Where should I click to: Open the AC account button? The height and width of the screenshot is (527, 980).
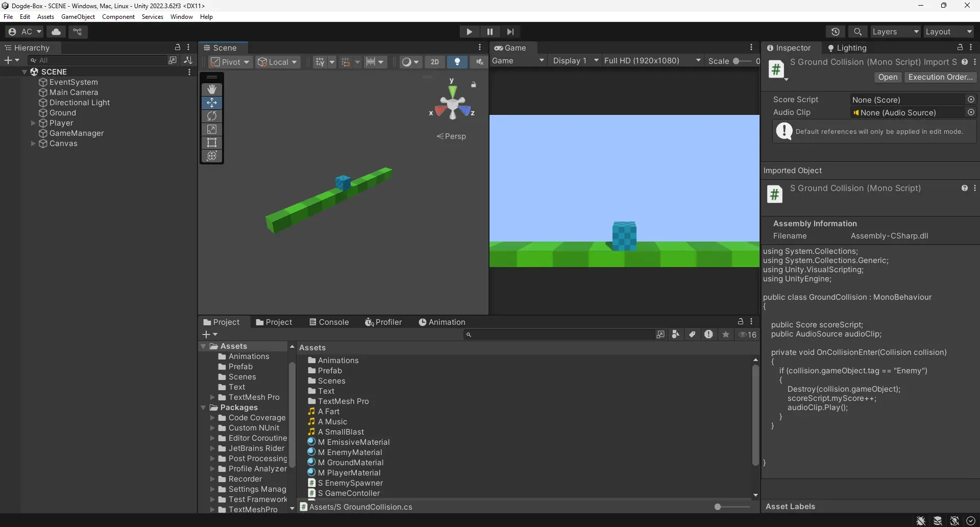click(x=25, y=32)
